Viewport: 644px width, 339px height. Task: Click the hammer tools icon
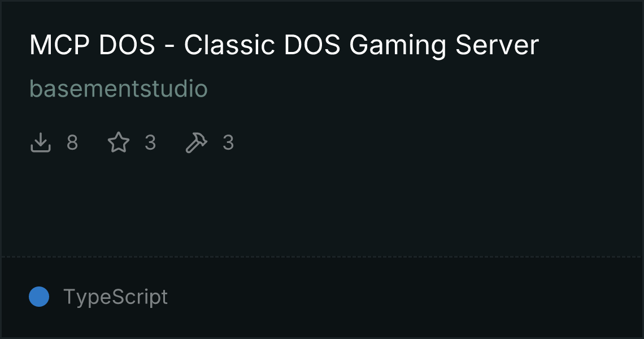pos(197,142)
